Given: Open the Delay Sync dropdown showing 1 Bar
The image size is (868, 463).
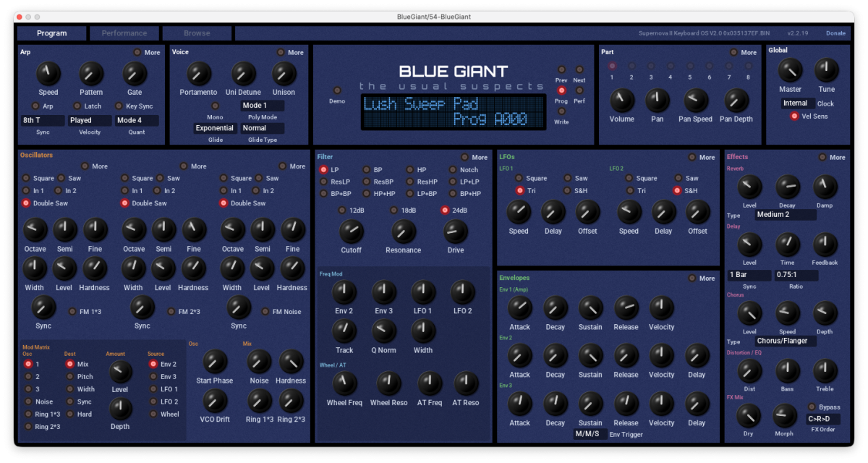Looking at the screenshot, I should (749, 276).
